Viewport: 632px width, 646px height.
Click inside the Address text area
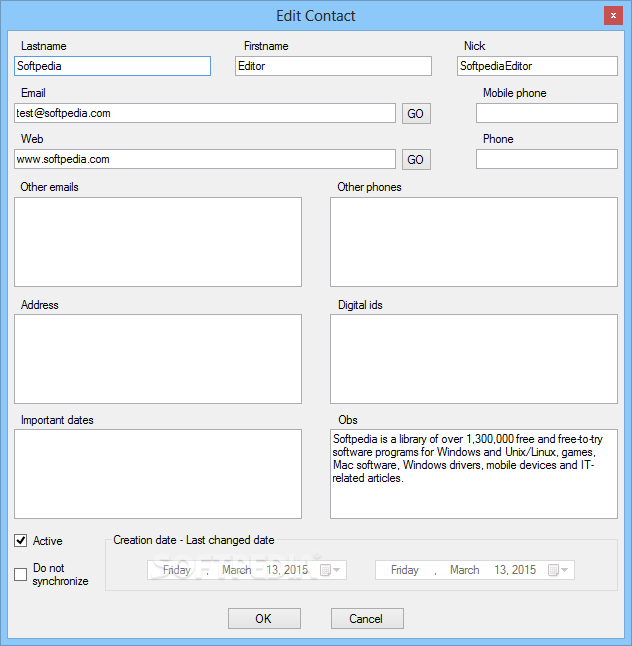point(158,359)
